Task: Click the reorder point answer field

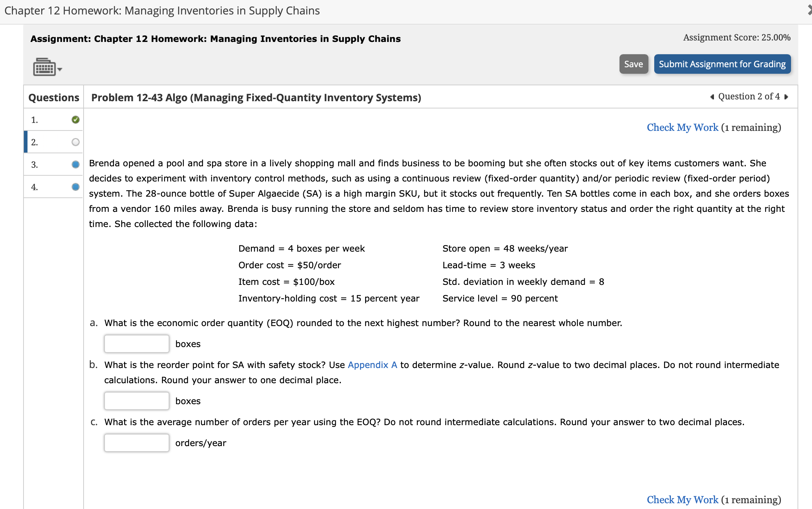Action: 136,401
